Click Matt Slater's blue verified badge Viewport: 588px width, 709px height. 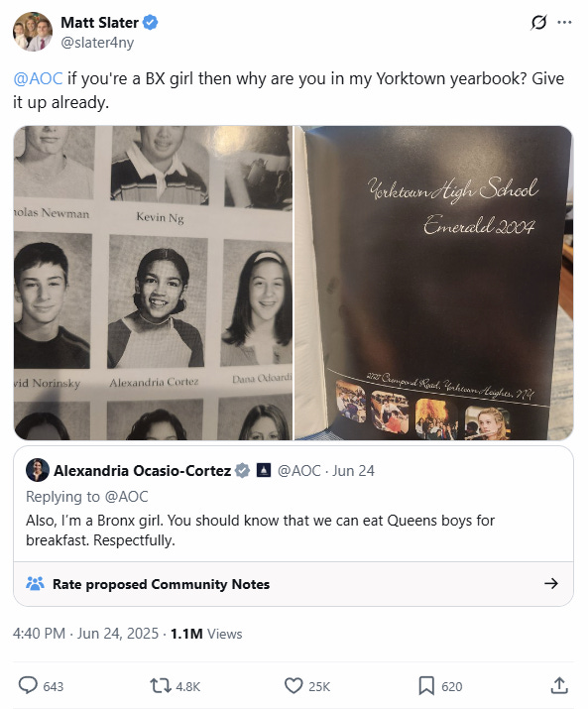pos(150,22)
